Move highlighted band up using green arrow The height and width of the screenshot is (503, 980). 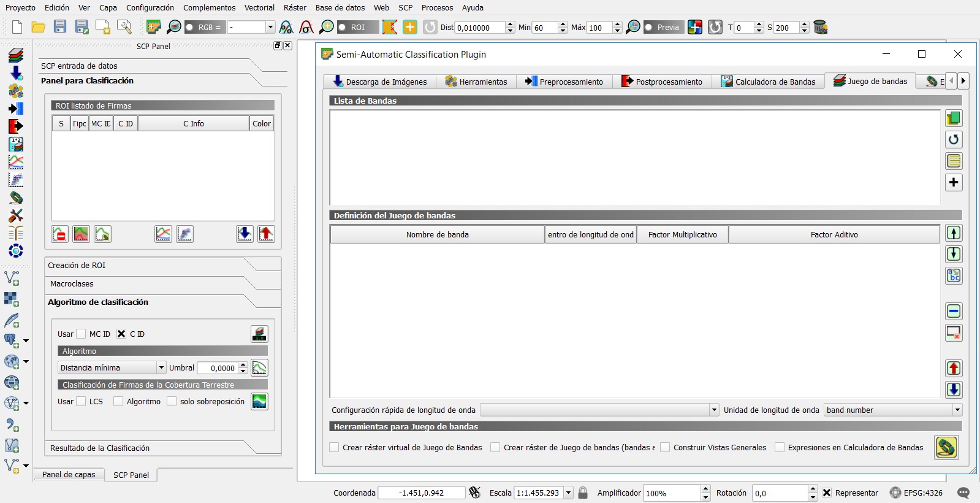pos(954,232)
